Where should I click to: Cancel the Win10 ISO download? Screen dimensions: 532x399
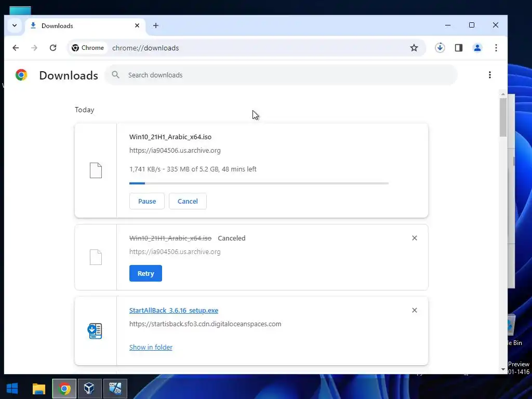tap(188, 201)
